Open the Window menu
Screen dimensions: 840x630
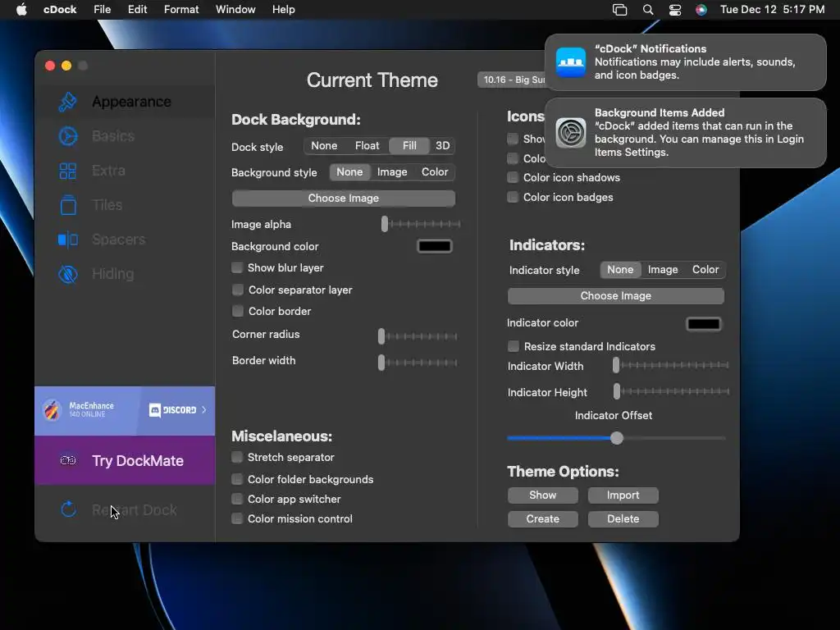point(235,10)
